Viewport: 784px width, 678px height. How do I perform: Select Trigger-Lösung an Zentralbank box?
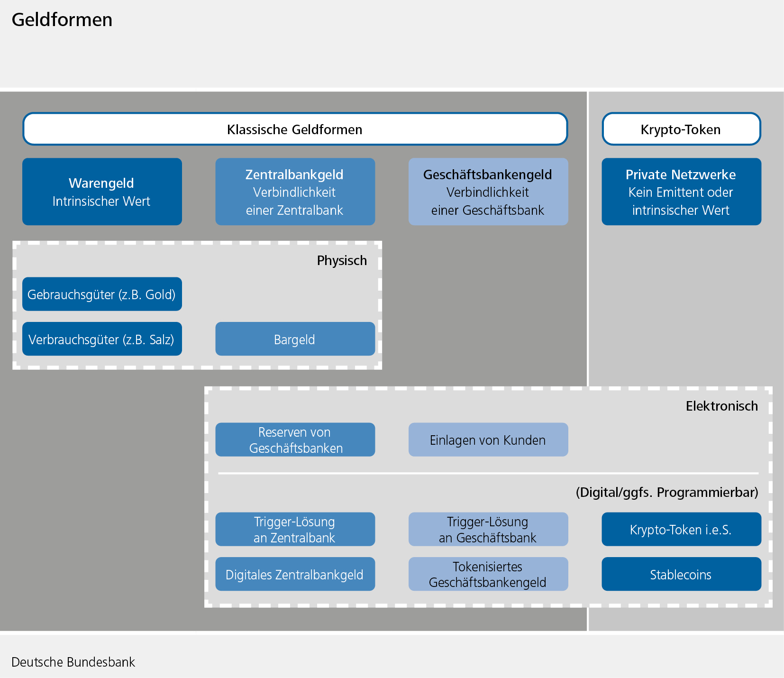pos(295,529)
